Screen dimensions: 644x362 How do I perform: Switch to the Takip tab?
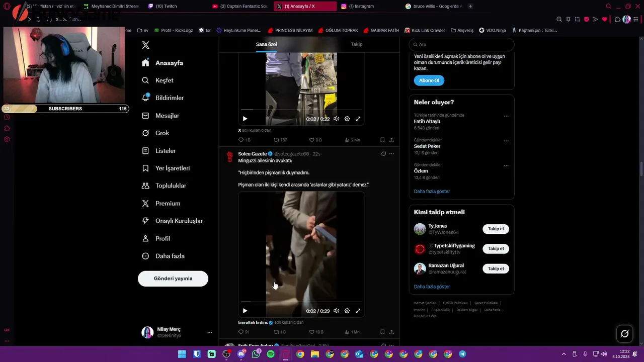click(357, 44)
